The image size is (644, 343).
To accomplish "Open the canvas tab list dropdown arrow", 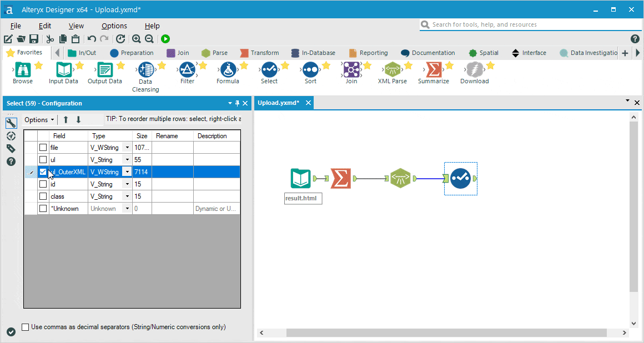I will pyautogui.click(x=627, y=100).
